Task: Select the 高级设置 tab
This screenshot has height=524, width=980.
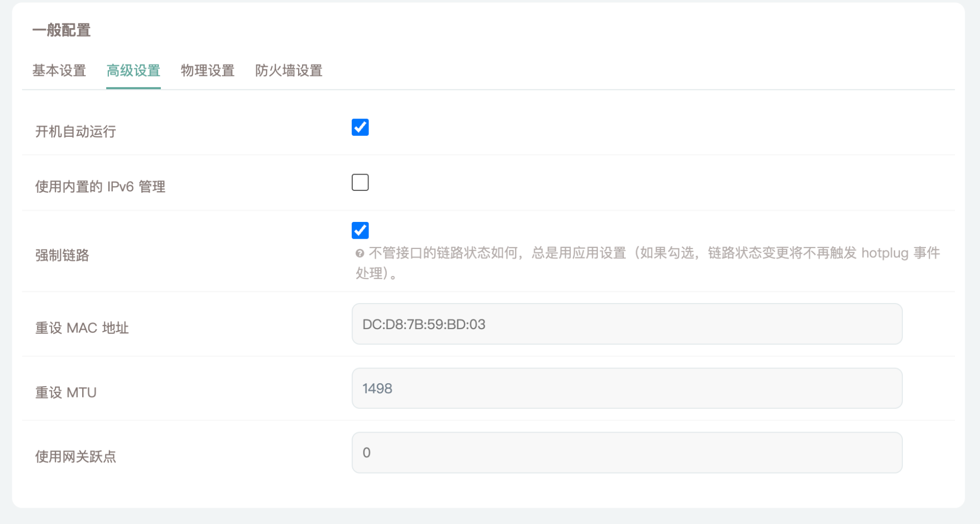Action: click(x=133, y=70)
